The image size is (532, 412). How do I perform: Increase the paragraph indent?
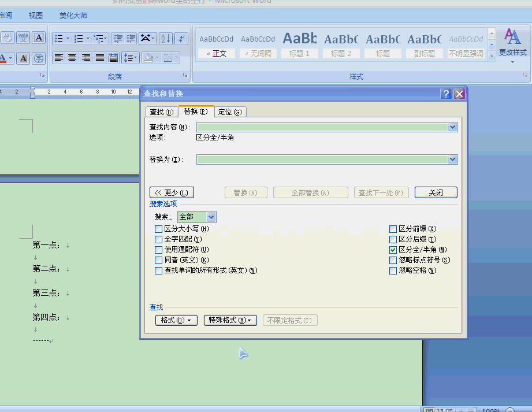(131, 38)
